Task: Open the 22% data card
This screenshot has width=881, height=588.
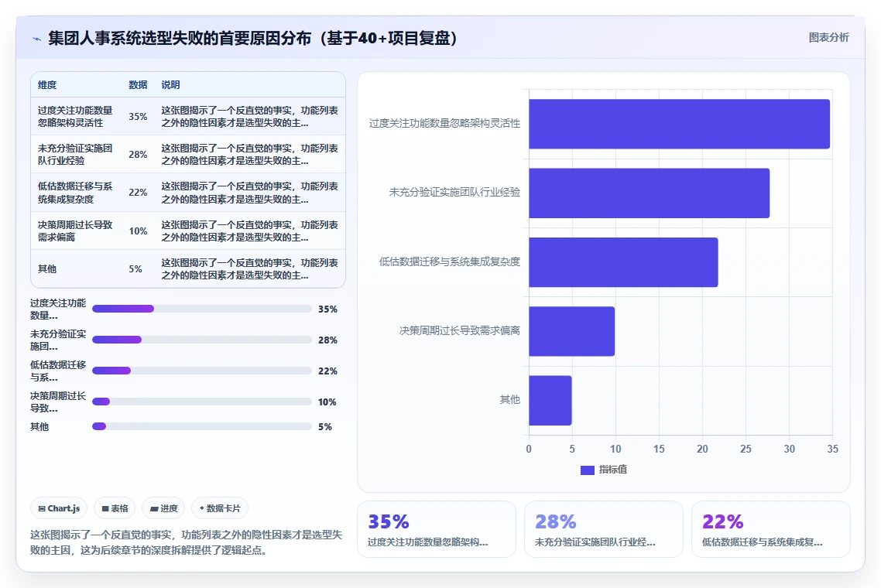Action: (x=771, y=529)
